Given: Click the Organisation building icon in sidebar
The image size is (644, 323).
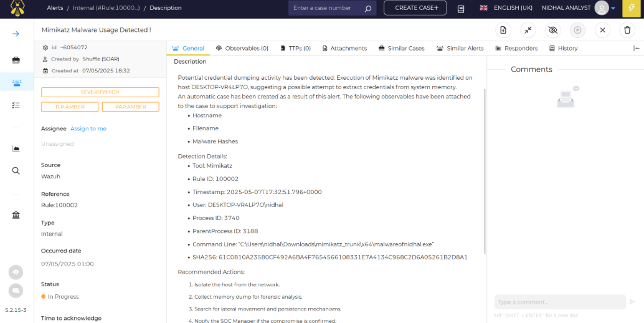Looking at the screenshot, I should click(16, 215).
